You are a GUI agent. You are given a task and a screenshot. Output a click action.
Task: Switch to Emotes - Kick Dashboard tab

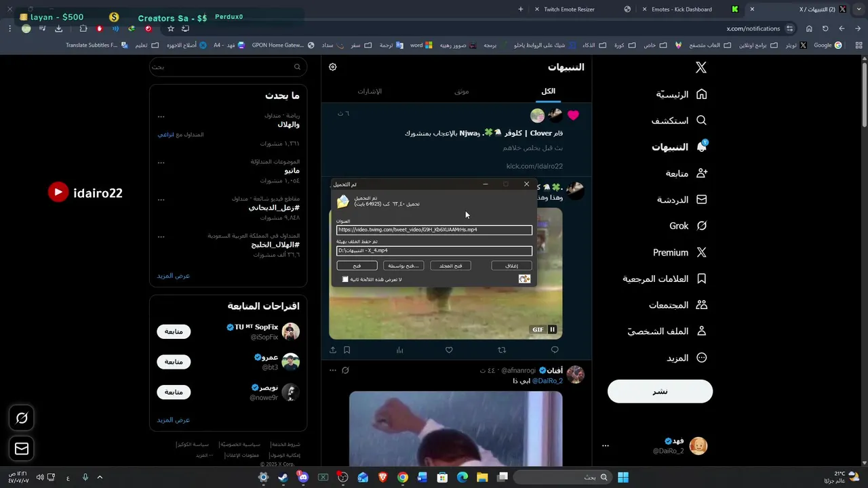point(682,9)
